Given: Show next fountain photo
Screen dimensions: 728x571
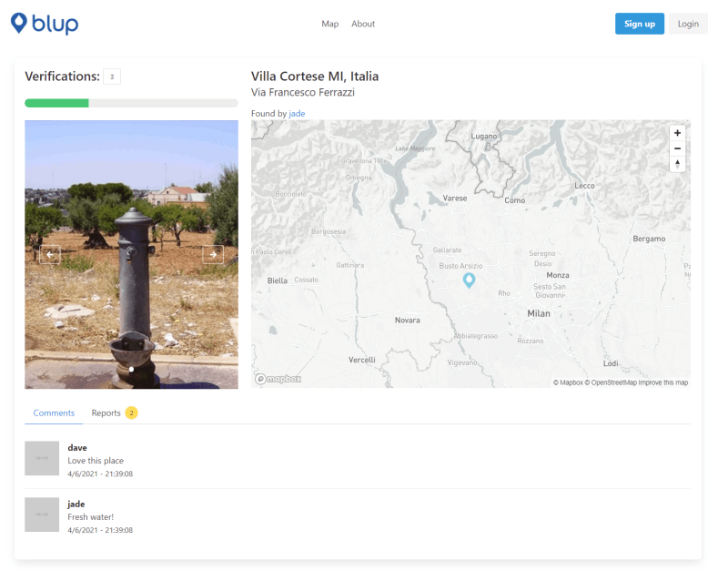Looking at the screenshot, I should click(x=213, y=255).
